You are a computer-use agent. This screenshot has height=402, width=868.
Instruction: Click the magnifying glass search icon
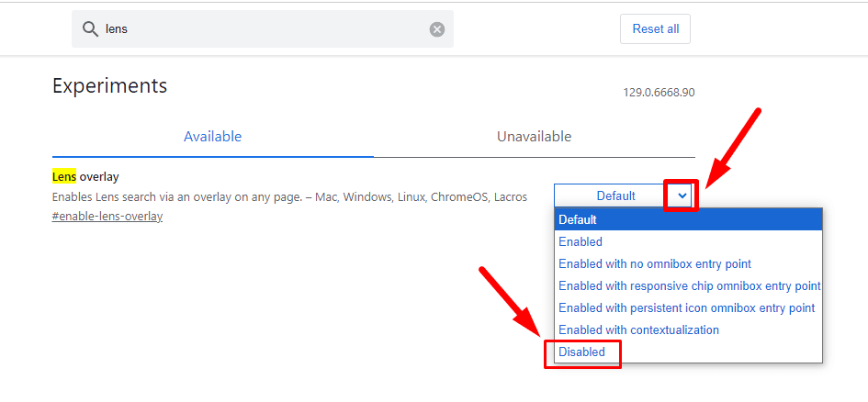[x=90, y=28]
